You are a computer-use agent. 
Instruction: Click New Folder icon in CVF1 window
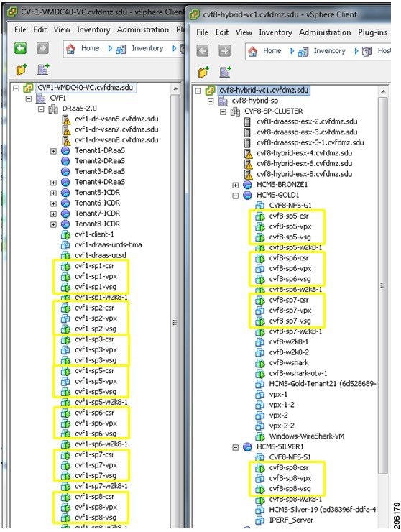point(22,70)
